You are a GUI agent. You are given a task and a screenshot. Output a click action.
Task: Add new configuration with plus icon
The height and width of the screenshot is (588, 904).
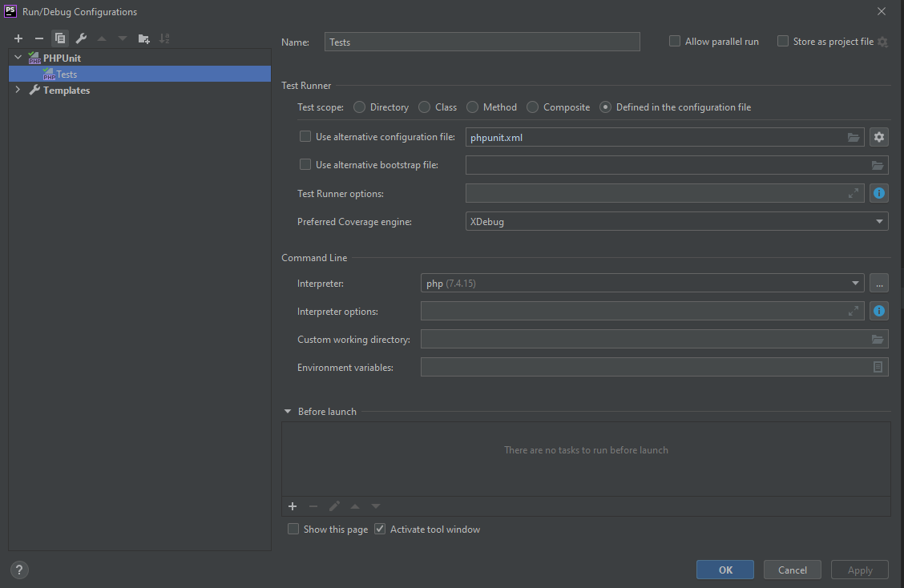[18, 38]
